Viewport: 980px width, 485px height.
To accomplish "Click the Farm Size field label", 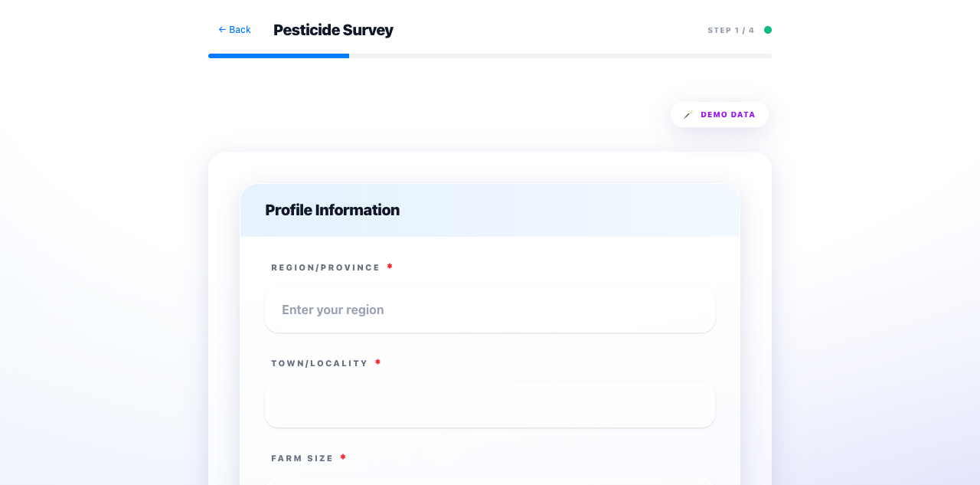I will point(302,457).
